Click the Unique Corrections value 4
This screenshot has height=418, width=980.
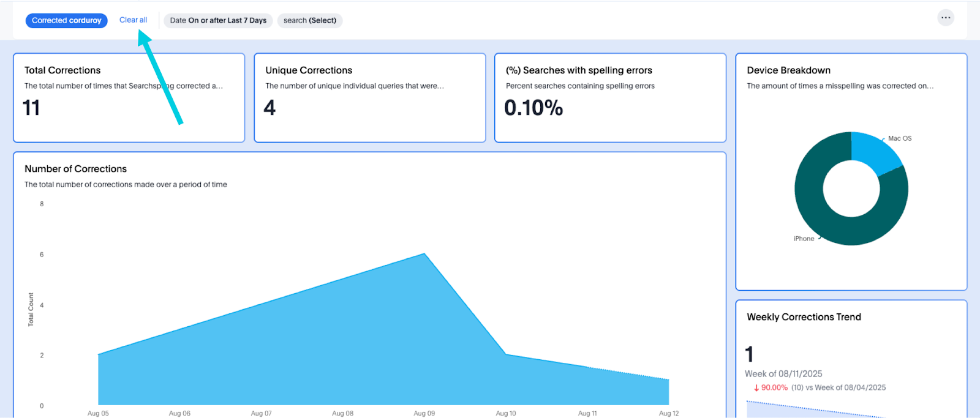point(269,108)
